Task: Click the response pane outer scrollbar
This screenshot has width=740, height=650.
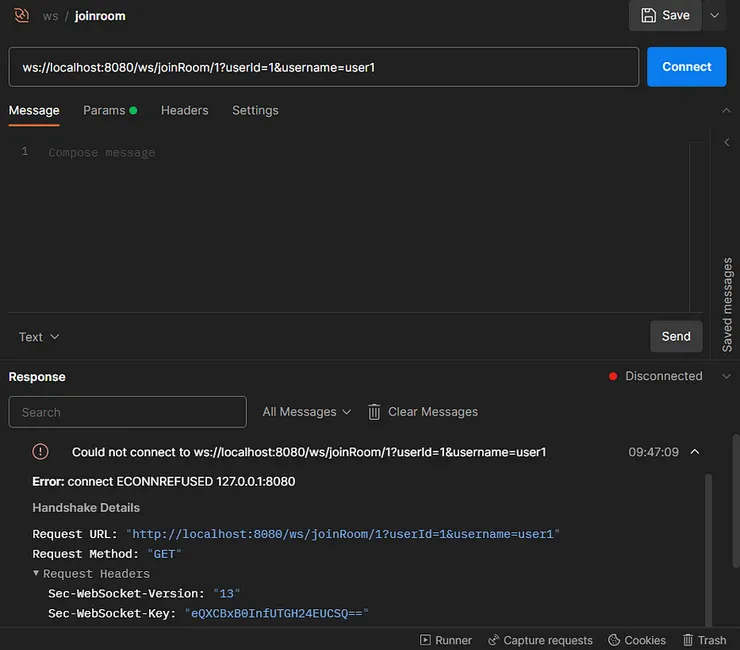Action: click(736, 501)
